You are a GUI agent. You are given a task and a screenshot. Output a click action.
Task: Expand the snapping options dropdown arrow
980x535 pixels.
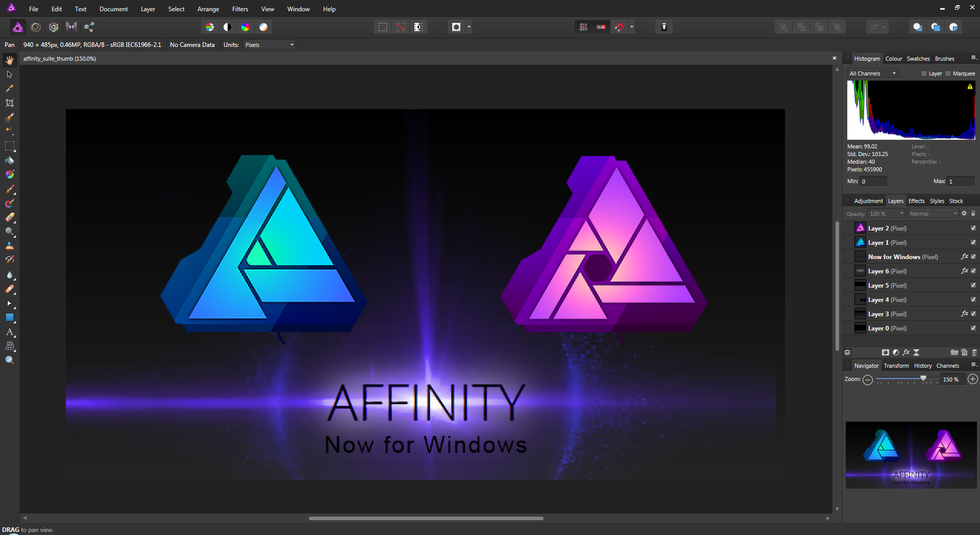[632, 27]
